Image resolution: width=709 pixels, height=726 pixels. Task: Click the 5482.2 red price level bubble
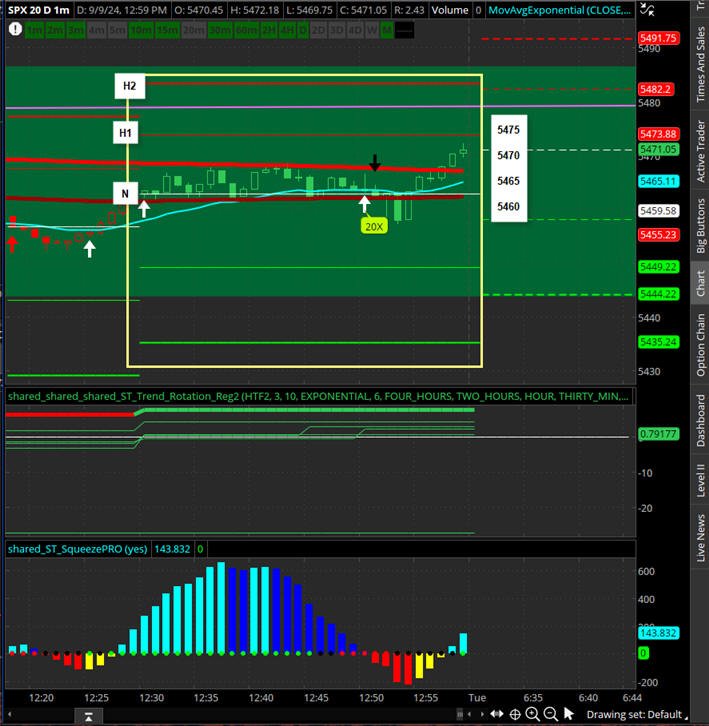coord(656,89)
